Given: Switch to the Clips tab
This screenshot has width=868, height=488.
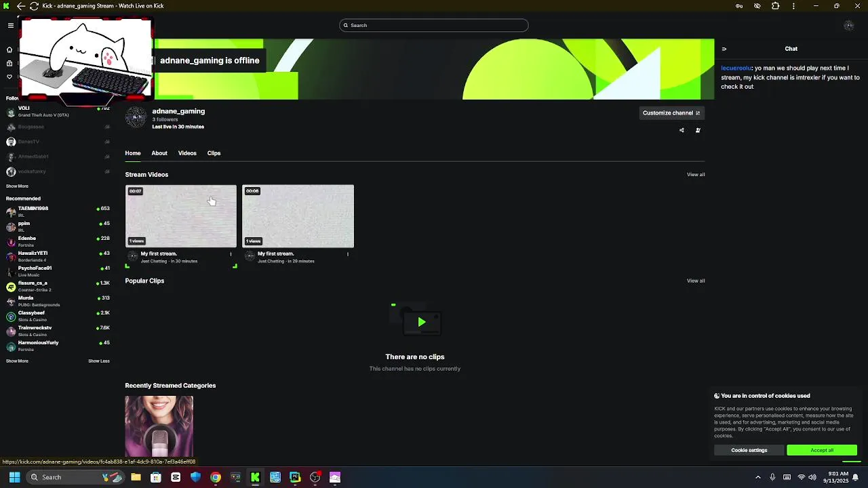Looking at the screenshot, I should point(214,153).
